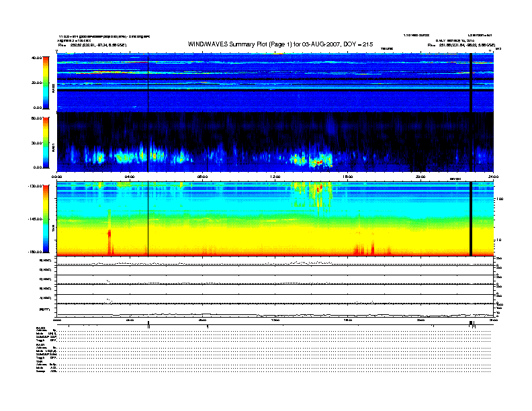Image resolution: width=532 pixels, height=411 pixels.
Task: Click the black data gap bar in TNR panel
Action: pyautogui.click(x=471, y=219)
